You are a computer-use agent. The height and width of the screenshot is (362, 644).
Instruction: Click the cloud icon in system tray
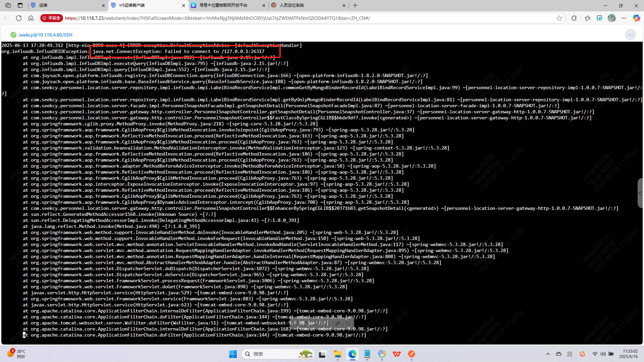click(559, 354)
